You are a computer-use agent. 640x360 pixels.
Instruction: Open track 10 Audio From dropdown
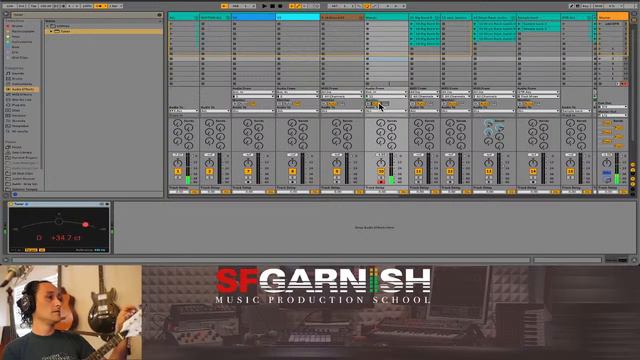386,92
